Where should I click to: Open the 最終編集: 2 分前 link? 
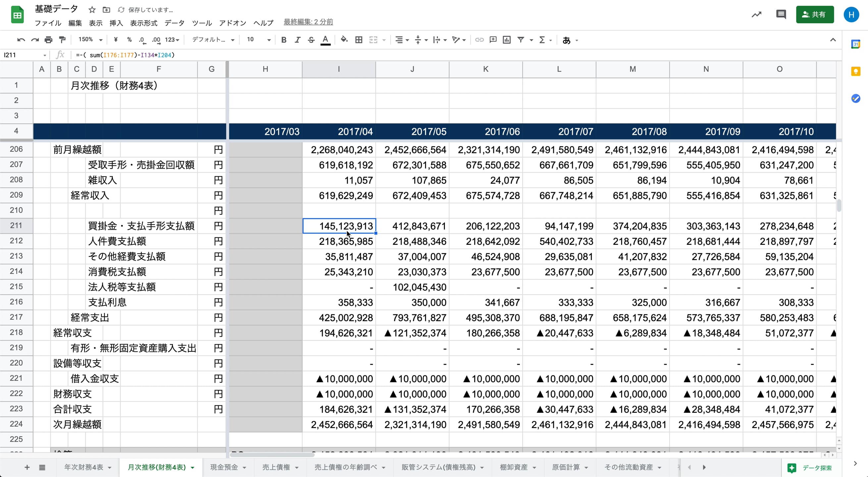[x=308, y=22]
